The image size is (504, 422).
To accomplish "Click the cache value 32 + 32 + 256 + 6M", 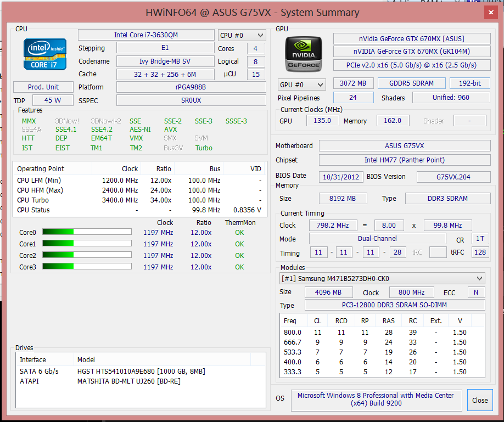I will [165, 74].
